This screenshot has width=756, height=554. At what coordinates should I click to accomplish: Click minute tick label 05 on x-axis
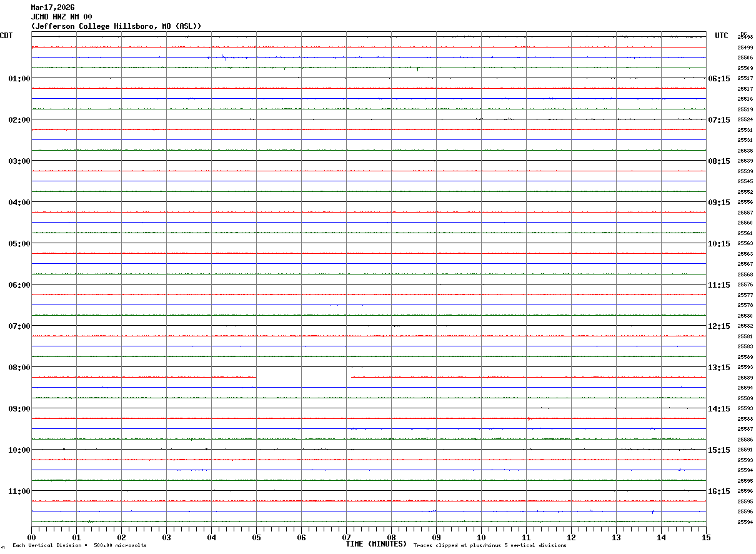click(256, 537)
